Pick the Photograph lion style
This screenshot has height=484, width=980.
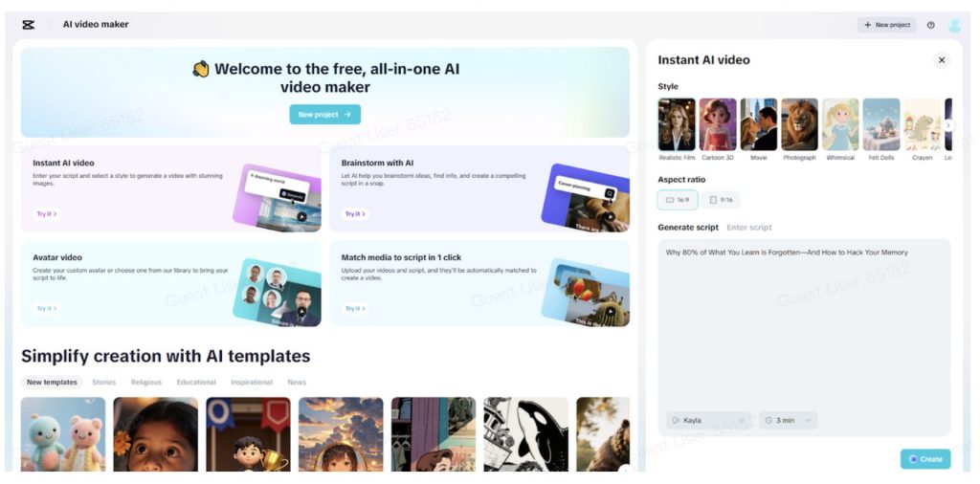[x=799, y=125]
